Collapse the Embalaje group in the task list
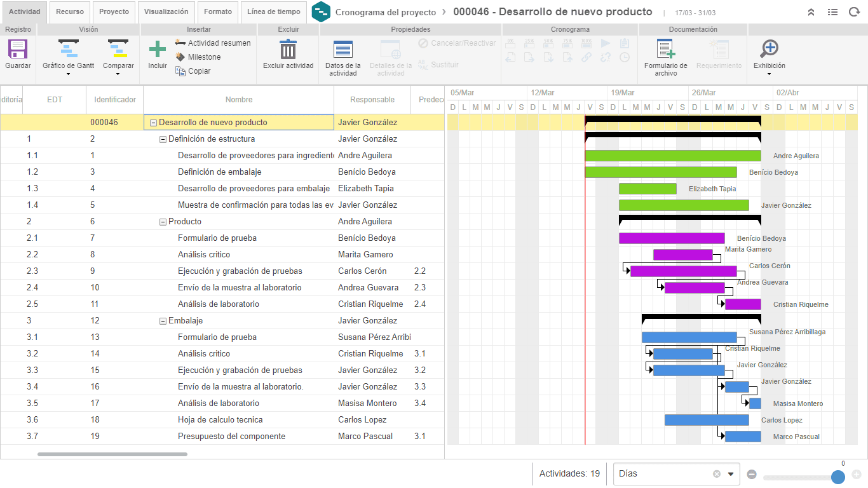868x488 pixels. tap(163, 320)
